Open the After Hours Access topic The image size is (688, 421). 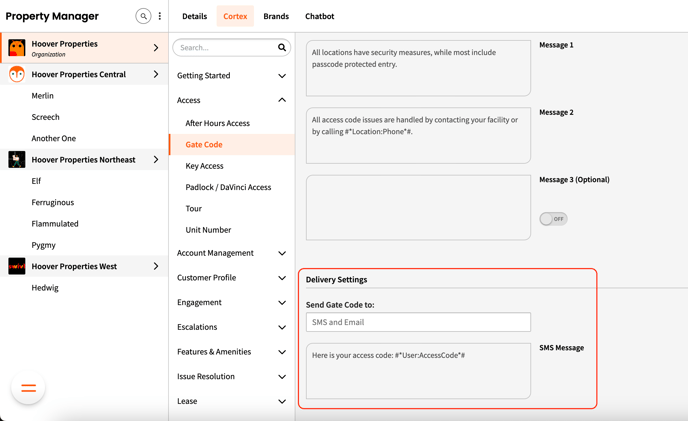point(217,123)
